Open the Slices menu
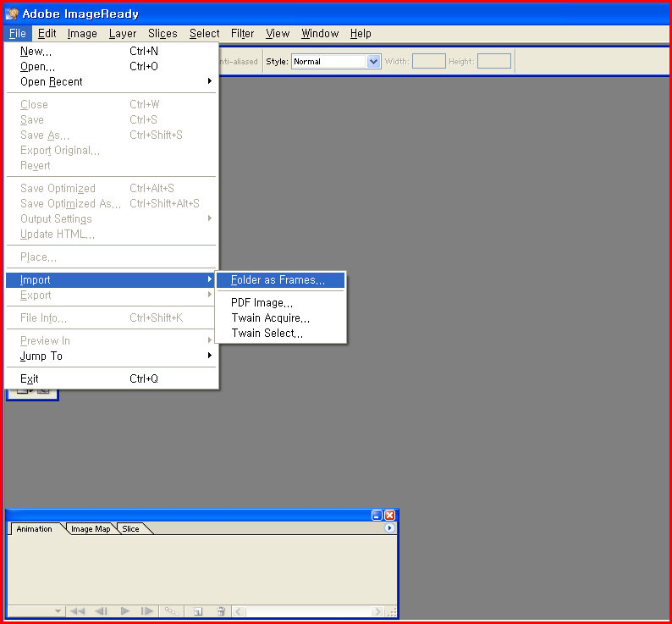The height and width of the screenshot is (624, 672). click(162, 34)
